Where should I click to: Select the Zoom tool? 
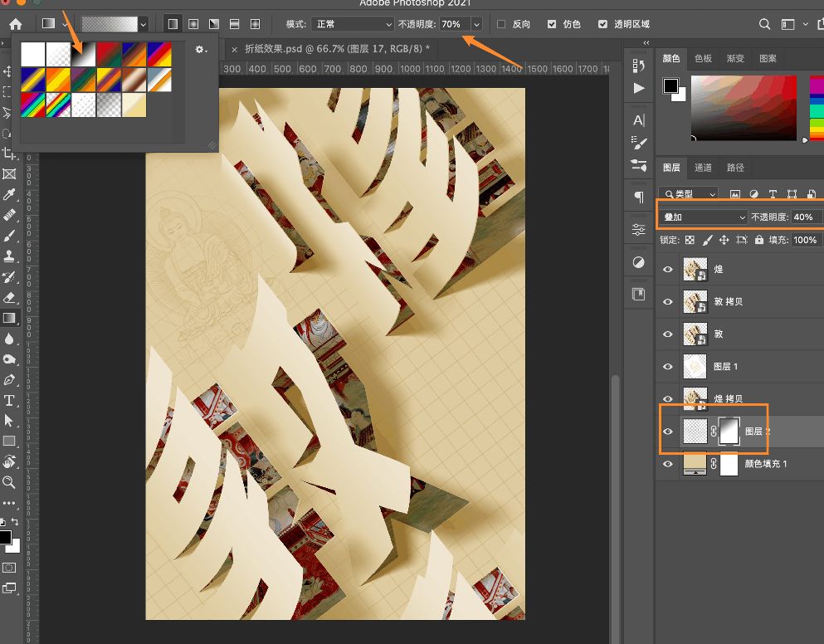coord(9,482)
